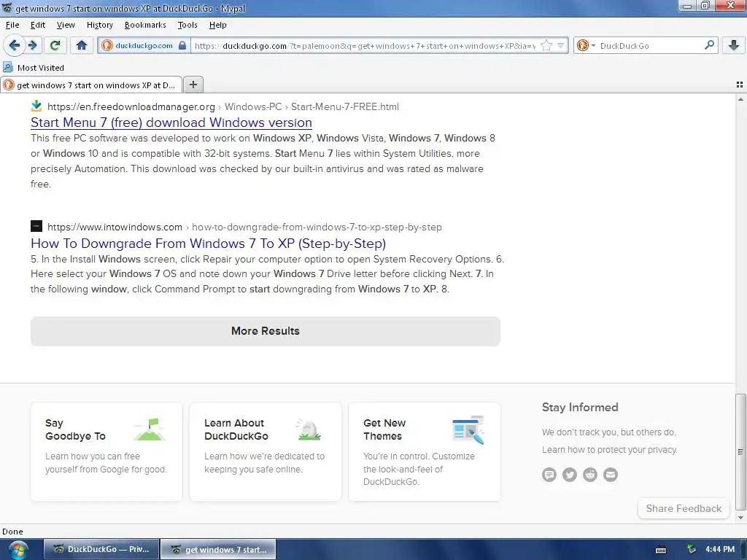The image size is (747, 560).
Task: Click the keyboard icon in system tray
Action: [660, 550]
